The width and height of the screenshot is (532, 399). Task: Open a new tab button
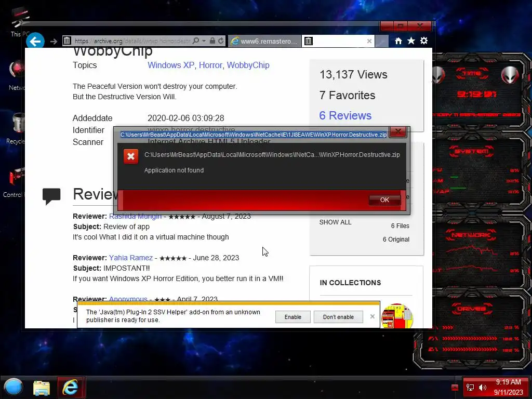click(382, 41)
